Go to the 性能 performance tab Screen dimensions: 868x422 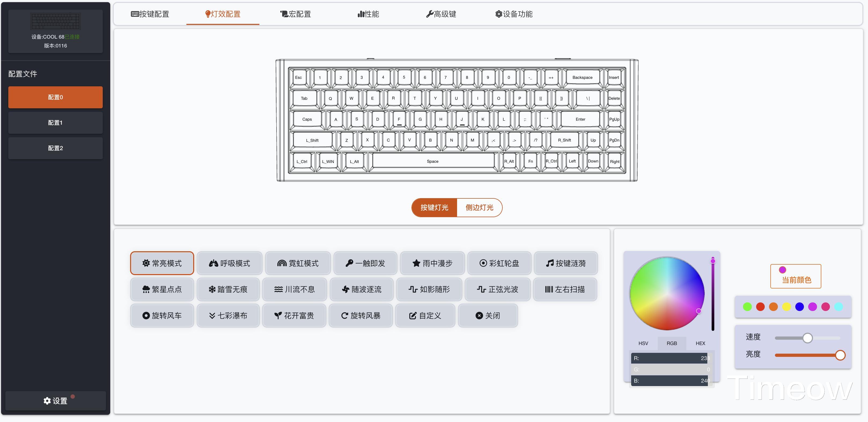click(368, 14)
